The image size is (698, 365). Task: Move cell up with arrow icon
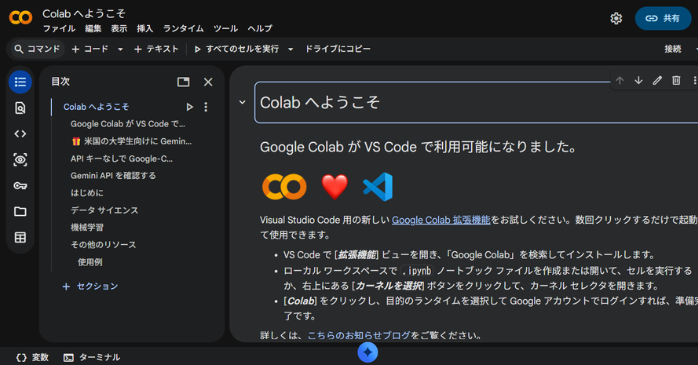[620, 81]
